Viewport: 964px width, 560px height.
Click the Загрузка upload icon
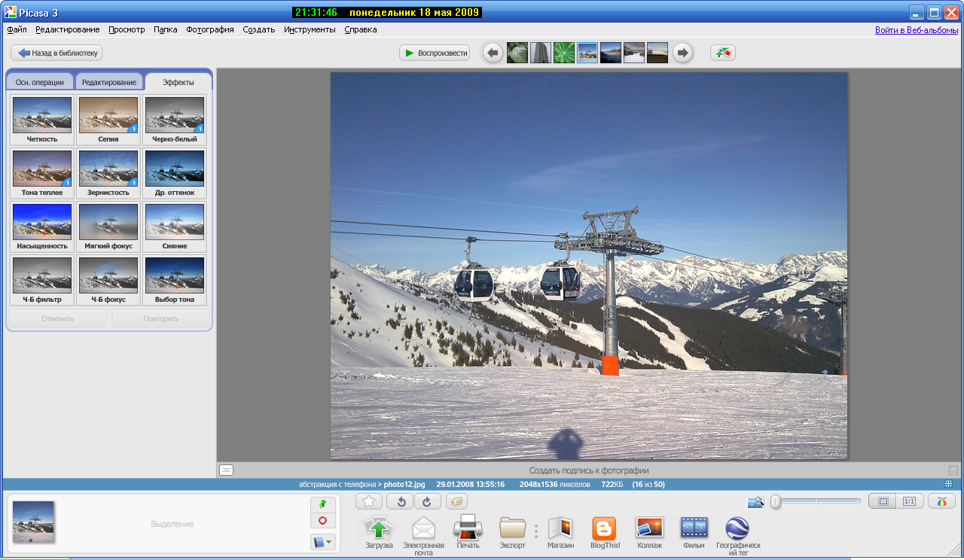[x=379, y=528]
